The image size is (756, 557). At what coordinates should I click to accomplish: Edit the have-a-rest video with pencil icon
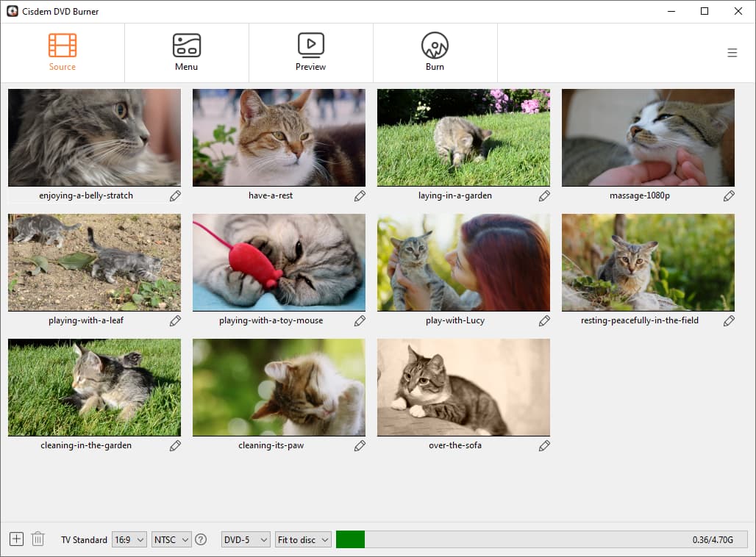pos(360,196)
